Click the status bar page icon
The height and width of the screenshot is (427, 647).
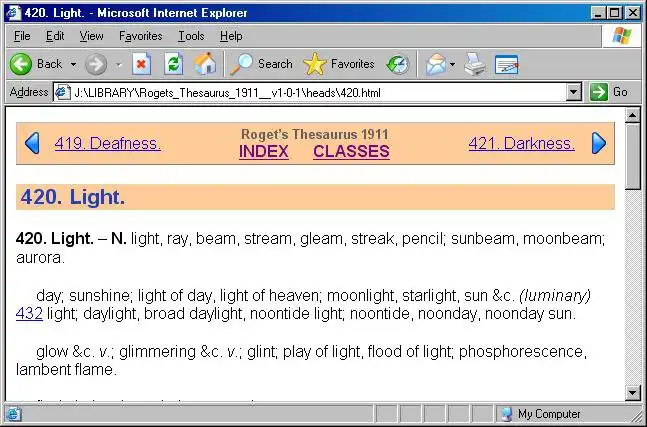click(x=12, y=414)
